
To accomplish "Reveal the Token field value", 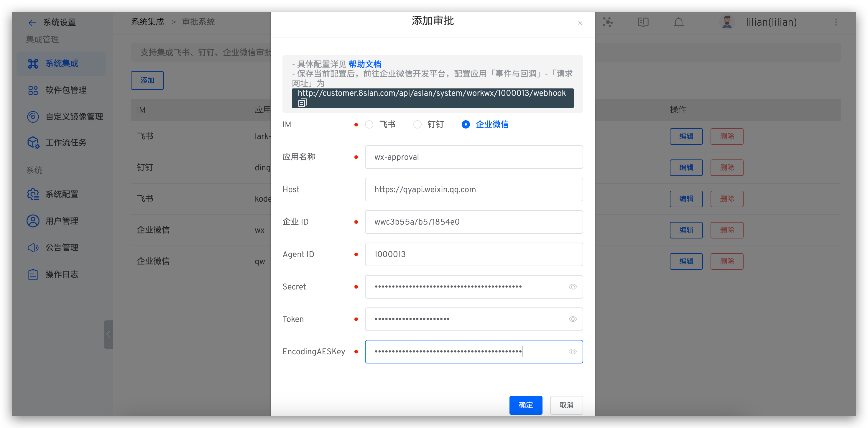I will pos(573,319).
